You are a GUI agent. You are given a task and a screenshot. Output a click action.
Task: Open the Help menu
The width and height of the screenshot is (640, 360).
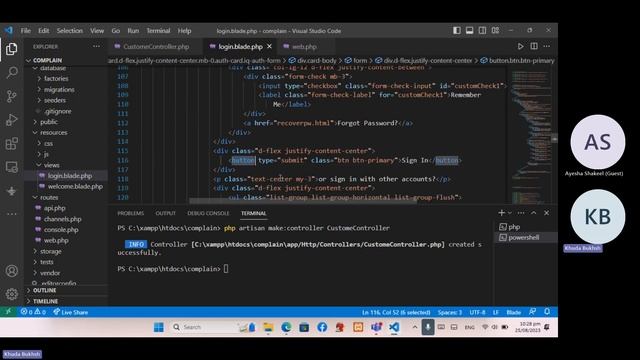(x=184, y=31)
